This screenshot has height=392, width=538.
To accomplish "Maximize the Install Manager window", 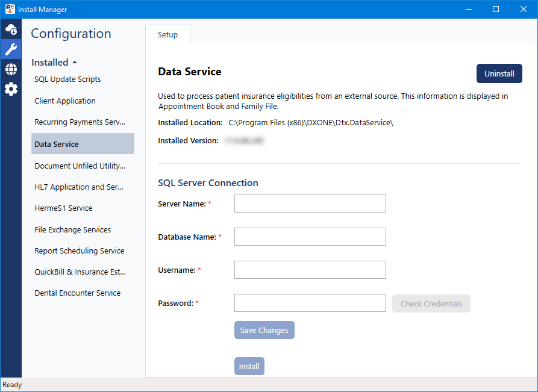I will point(496,9).
